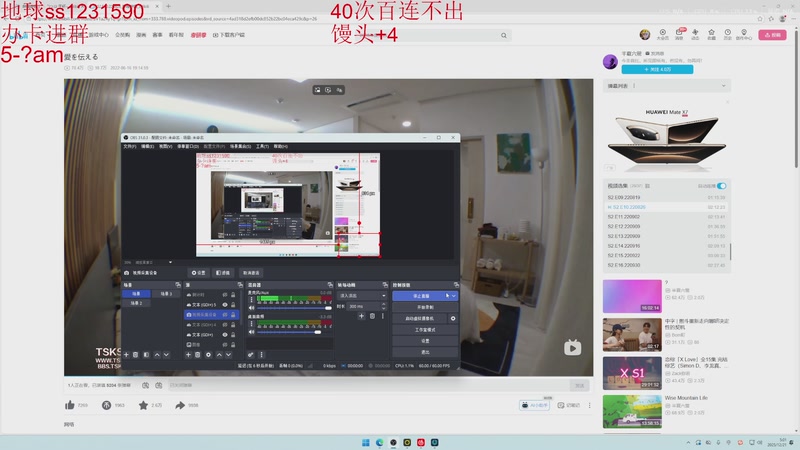Viewport: 800px width, 450px height.
Task: Open the scene transition type dropdown
Action: click(362, 295)
